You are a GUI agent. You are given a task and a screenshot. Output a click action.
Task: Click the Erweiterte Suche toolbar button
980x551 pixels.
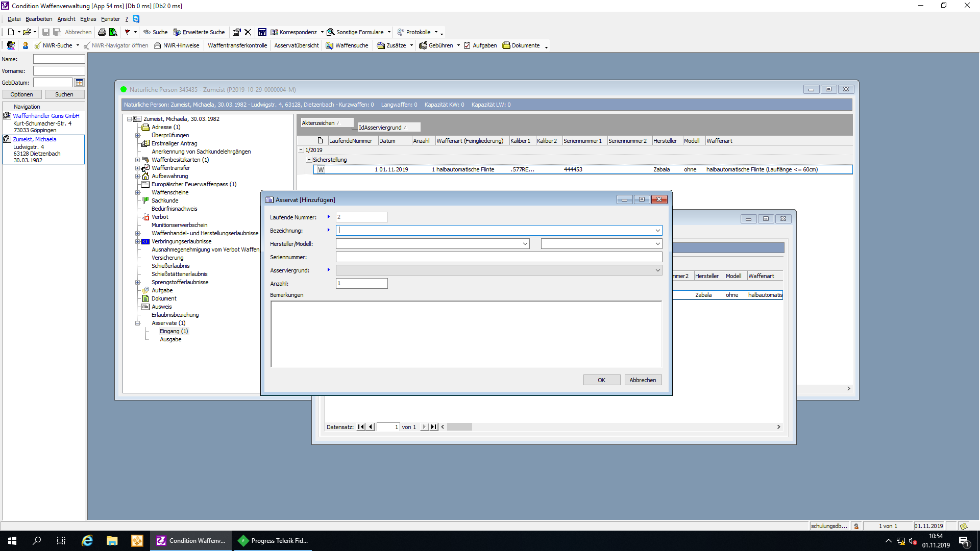(x=199, y=32)
